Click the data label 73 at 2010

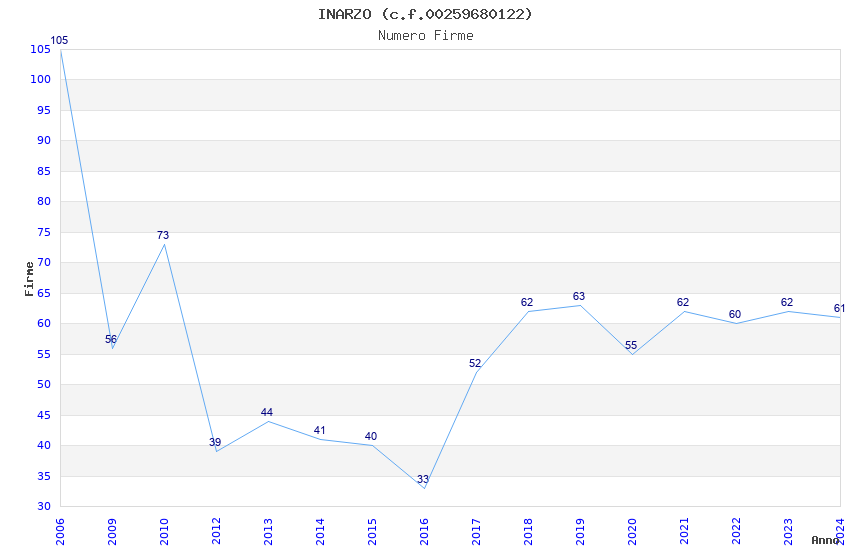tap(163, 235)
